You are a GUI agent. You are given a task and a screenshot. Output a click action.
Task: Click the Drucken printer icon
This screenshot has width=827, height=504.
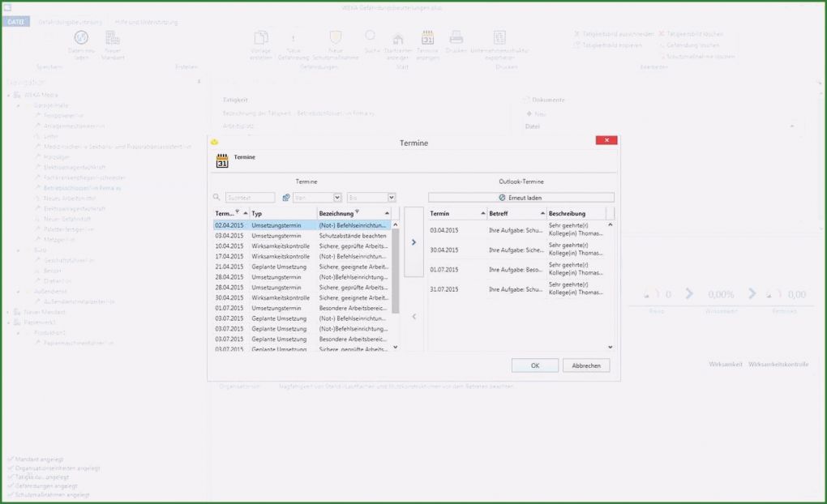[456, 38]
